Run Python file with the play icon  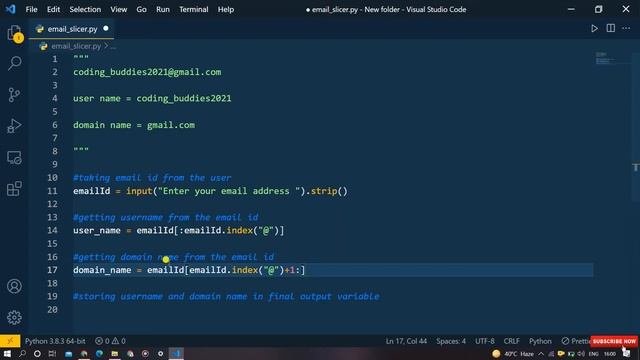pos(594,29)
